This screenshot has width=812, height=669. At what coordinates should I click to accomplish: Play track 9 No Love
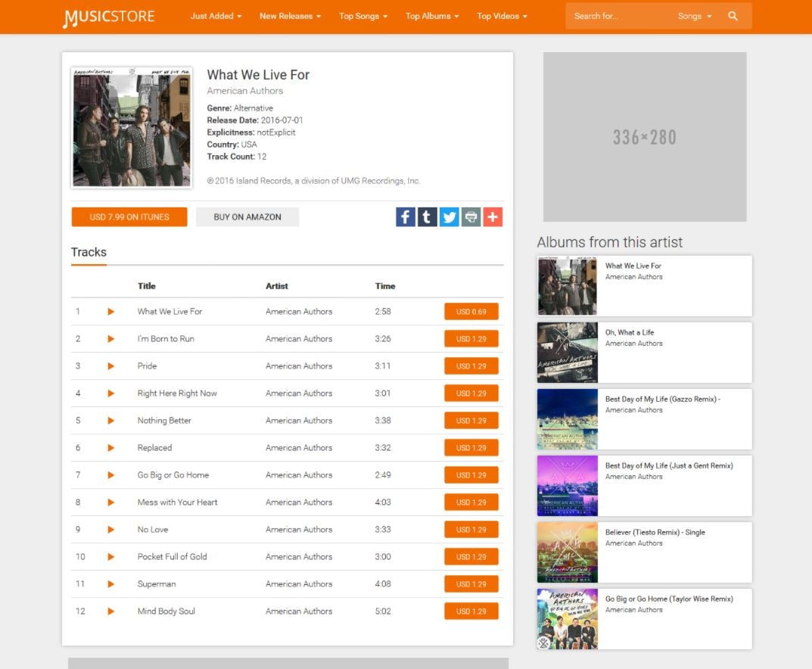point(110,530)
